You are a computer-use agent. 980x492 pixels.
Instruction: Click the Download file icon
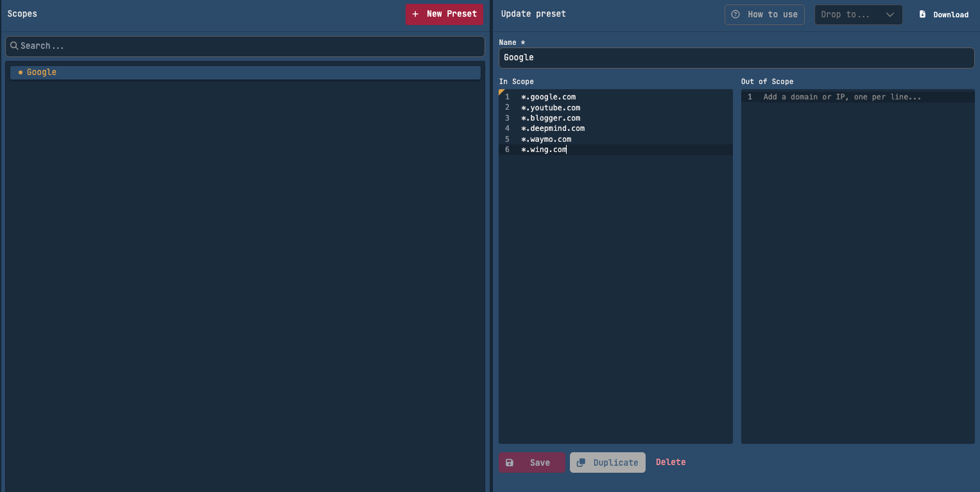click(922, 14)
